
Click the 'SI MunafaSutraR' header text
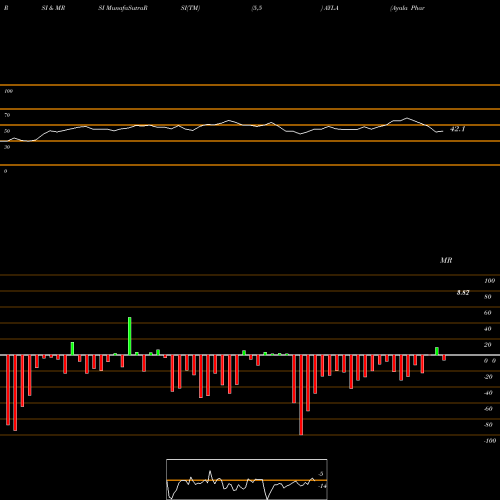coord(123,8)
